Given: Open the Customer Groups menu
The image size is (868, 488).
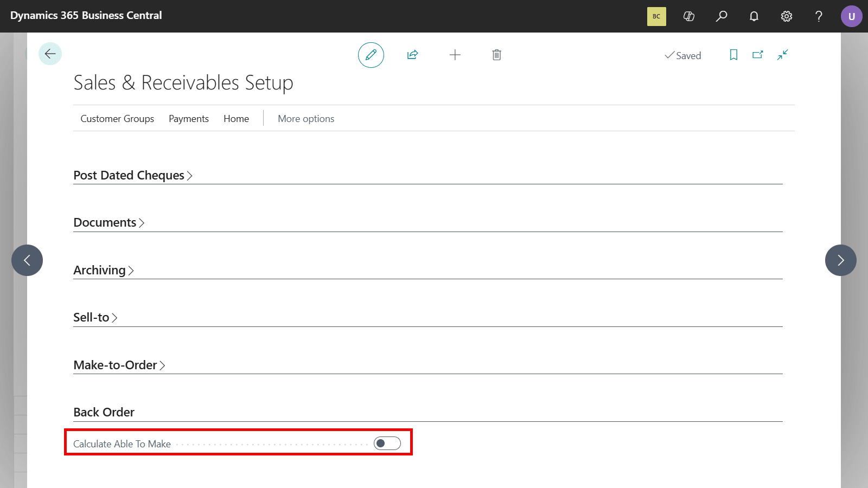Looking at the screenshot, I should (x=117, y=119).
